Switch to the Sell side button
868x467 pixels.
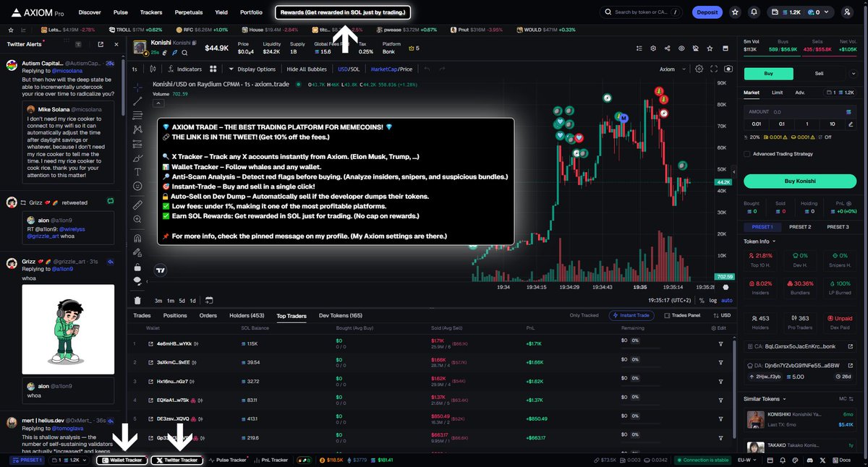point(819,73)
